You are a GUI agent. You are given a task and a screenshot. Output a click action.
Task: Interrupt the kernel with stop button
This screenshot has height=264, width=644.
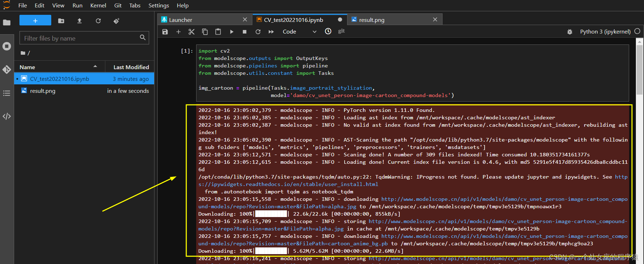(245, 32)
